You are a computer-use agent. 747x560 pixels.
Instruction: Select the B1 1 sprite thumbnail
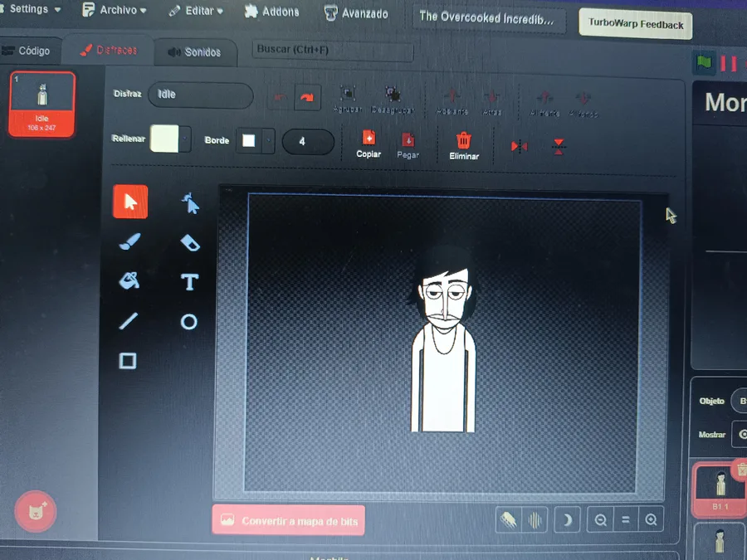(x=717, y=489)
